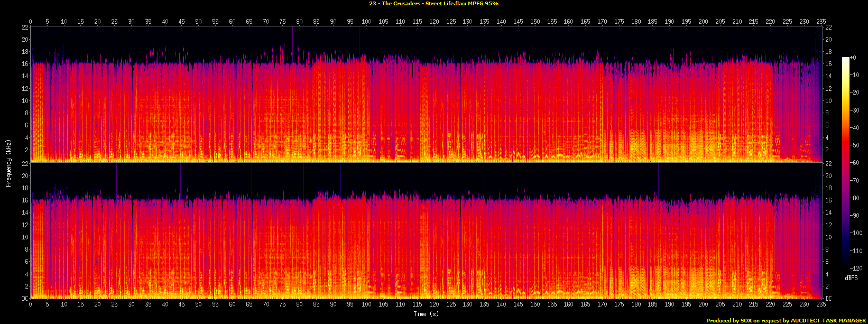Click the '-90' label on the dBFS scale
Viewport: 868px width, 324px height.
[855, 216]
